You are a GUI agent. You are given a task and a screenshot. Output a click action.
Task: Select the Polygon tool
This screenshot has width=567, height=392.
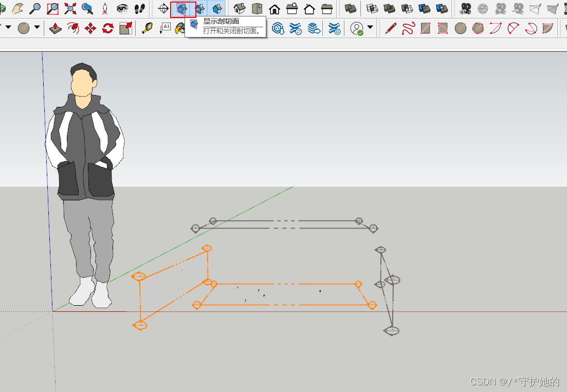point(478,28)
